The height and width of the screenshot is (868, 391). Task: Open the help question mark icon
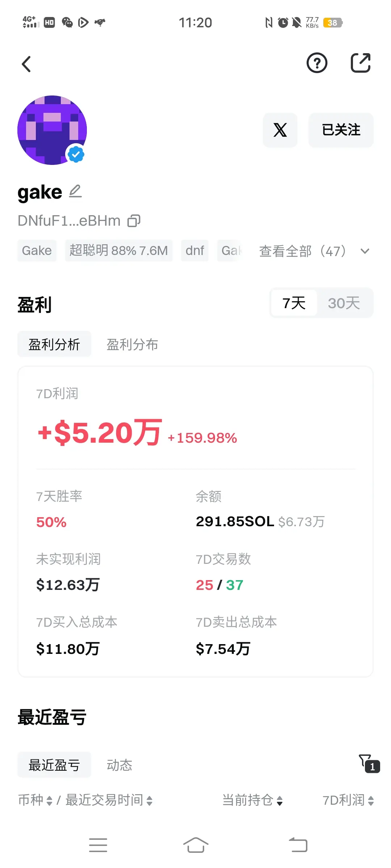click(317, 63)
